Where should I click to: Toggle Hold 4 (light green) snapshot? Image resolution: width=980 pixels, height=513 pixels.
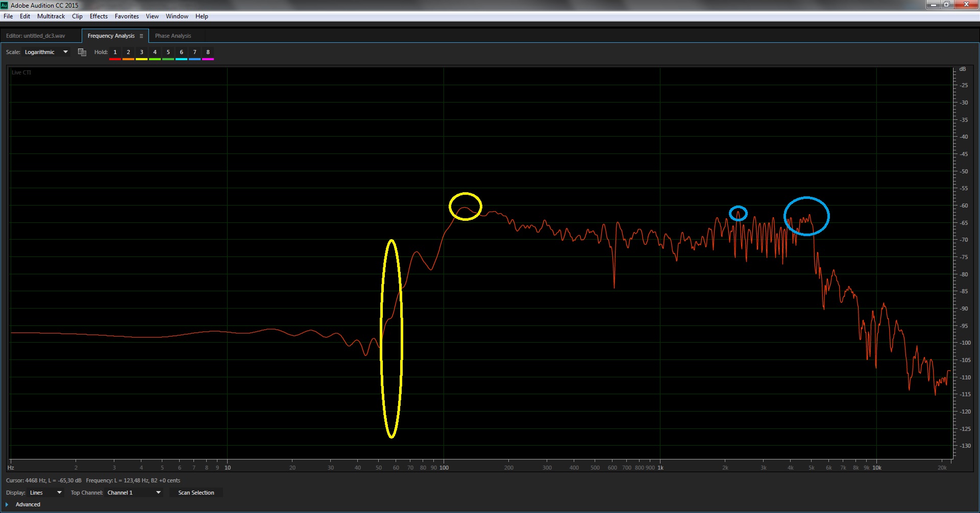[x=155, y=53]
